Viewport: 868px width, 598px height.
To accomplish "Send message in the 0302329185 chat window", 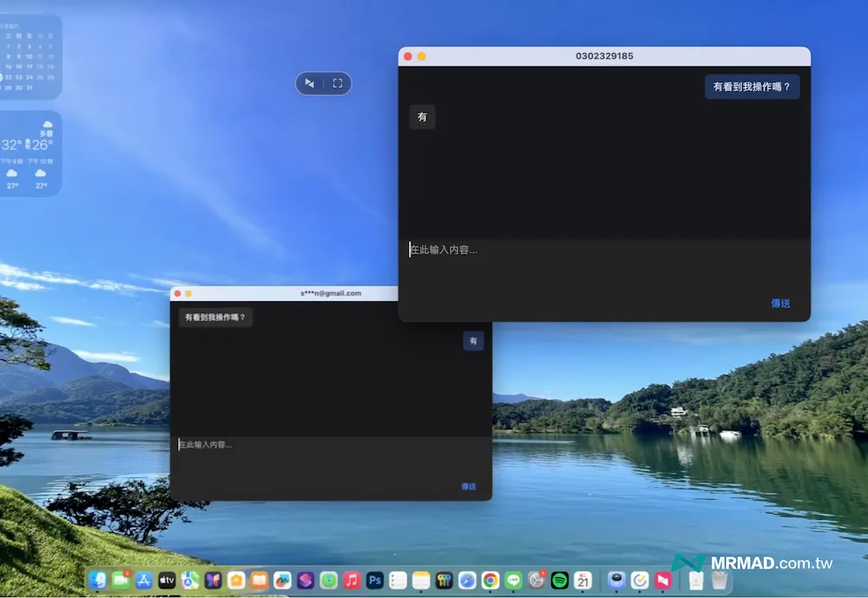I will point(780,304).
